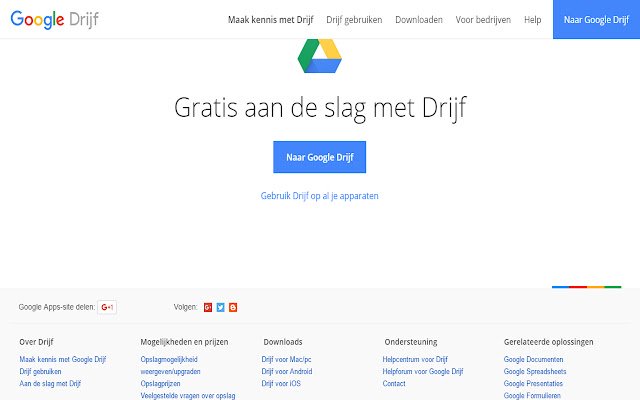Go to Downloaden nav item
The image size is (640, 400).
click(419, 20)
